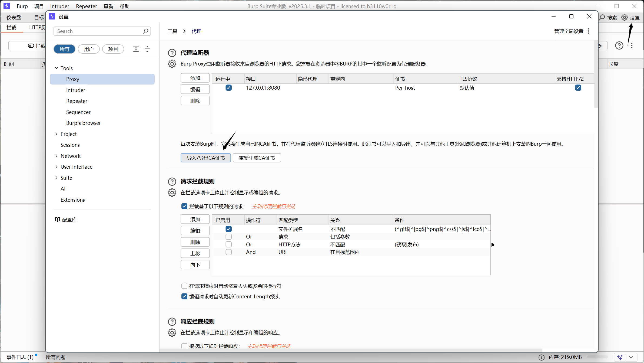Click the 搜索 magnifier icon in main window

pyautogui.click(x=602, y=18)
